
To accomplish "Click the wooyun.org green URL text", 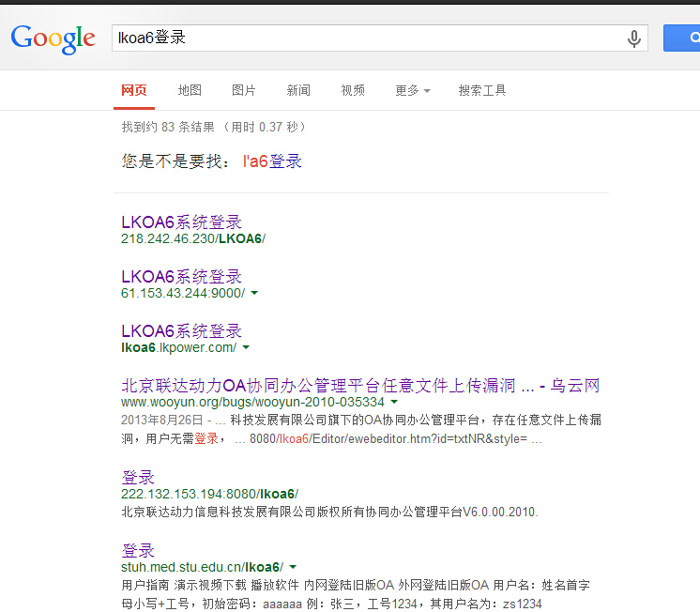I will coord(252,402).
